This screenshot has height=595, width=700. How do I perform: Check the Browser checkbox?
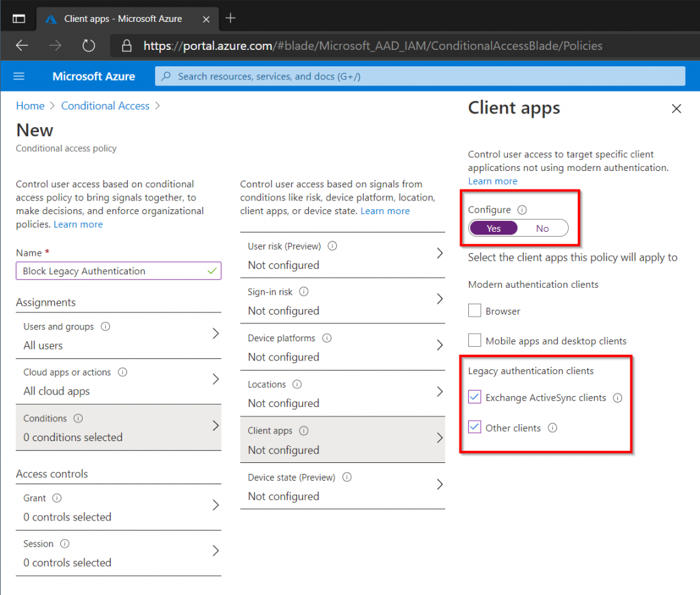(x=474, y=310)
